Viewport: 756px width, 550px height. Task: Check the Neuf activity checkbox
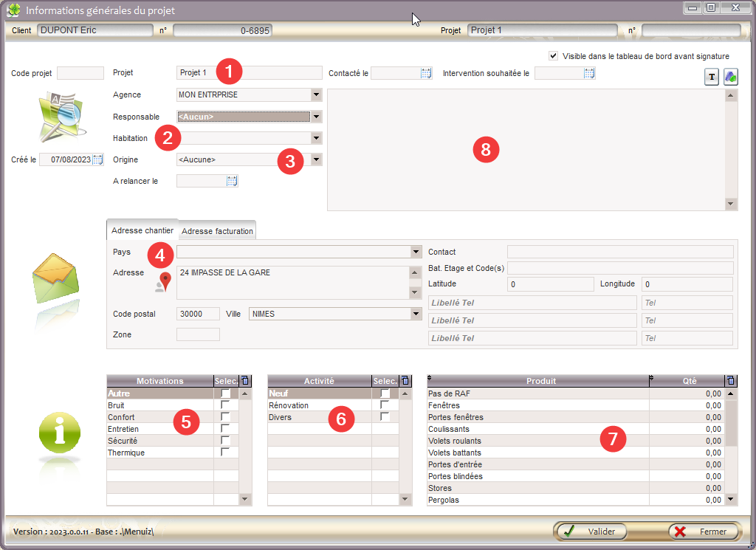385,393
